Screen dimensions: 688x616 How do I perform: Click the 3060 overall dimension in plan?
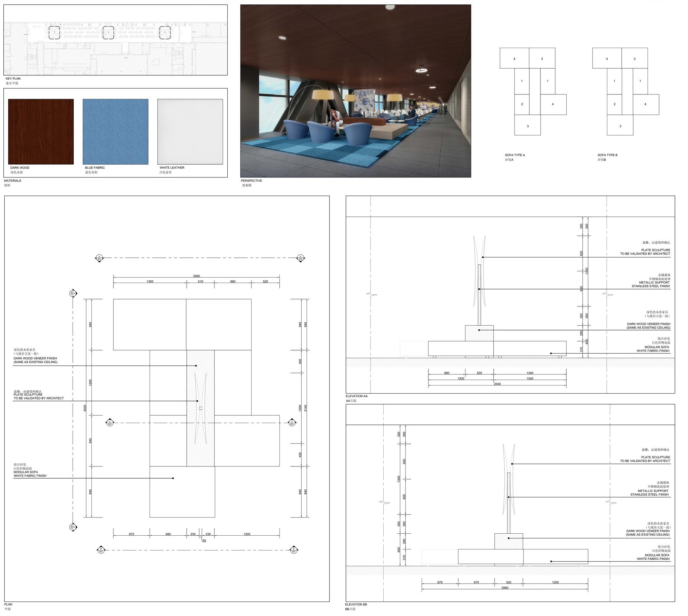click(196, 276)
